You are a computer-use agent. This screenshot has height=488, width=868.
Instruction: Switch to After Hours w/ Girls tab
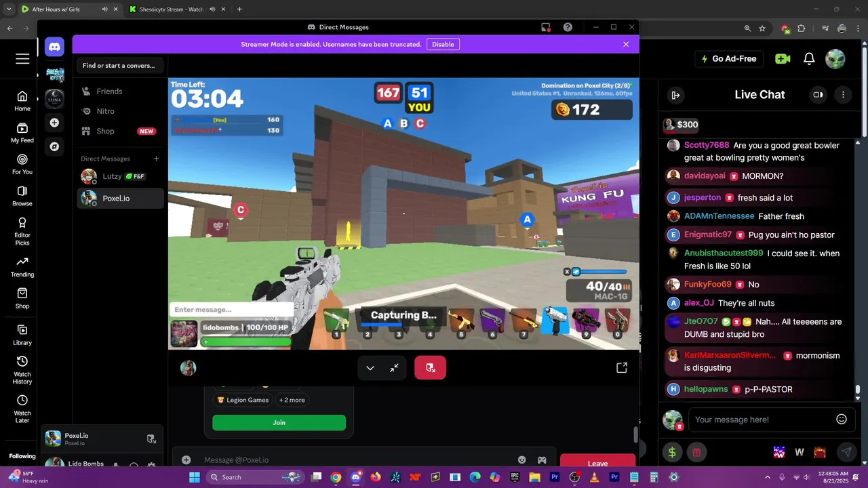point(69,9)
